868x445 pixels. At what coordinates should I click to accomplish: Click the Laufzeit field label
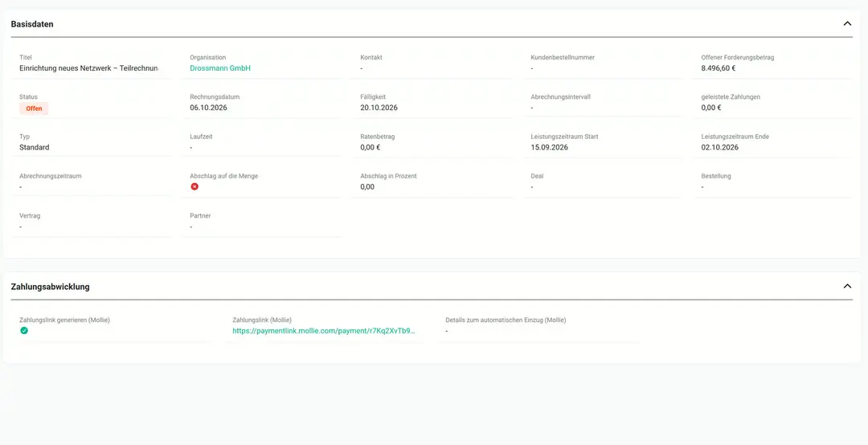pyautogui.click(x=201, y=137)
